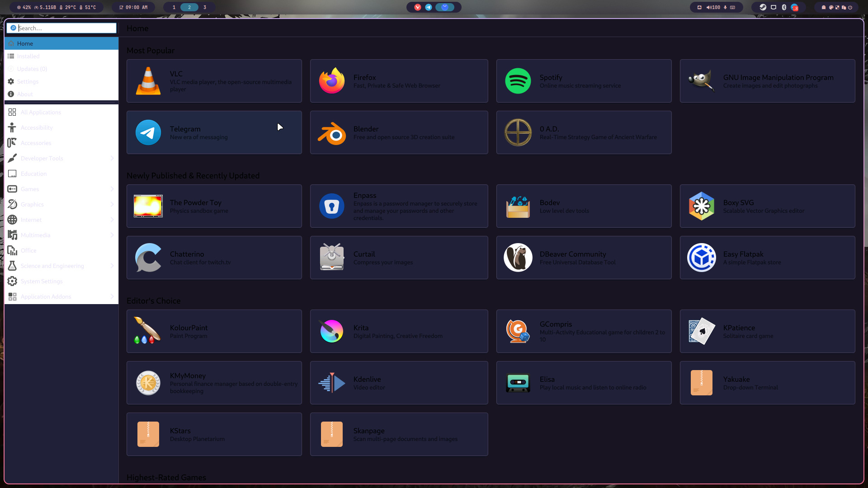Open the Installed sidebar item
868x488 pixels.
tap(28, 56)
